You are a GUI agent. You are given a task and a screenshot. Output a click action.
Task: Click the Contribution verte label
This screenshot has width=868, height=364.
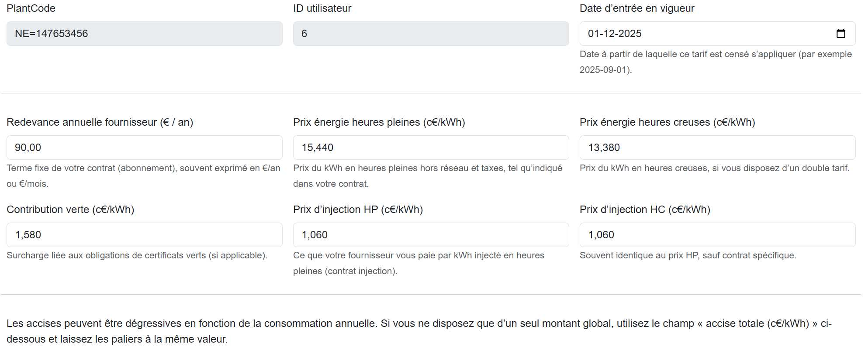pyautogui.click(x=70, y=209)
